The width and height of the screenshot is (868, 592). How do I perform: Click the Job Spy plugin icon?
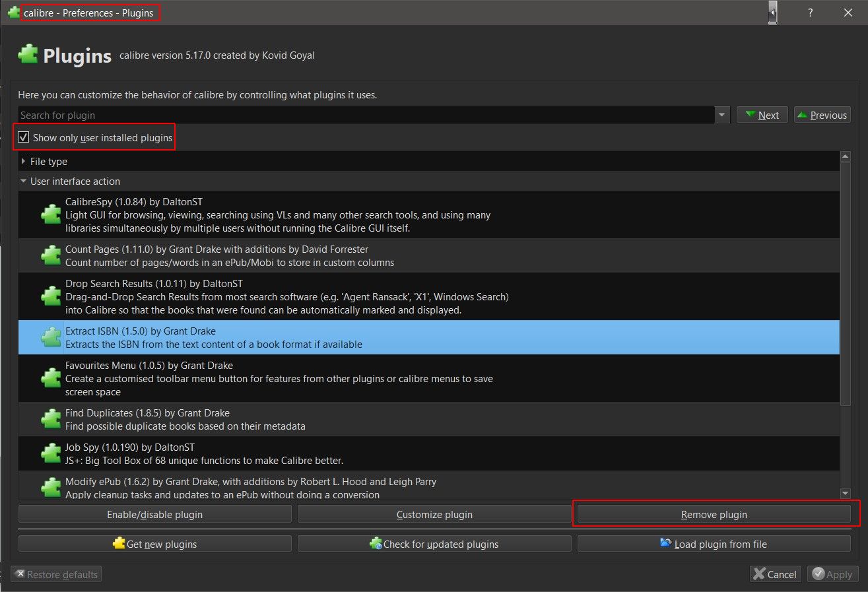[x=51, y=453]
